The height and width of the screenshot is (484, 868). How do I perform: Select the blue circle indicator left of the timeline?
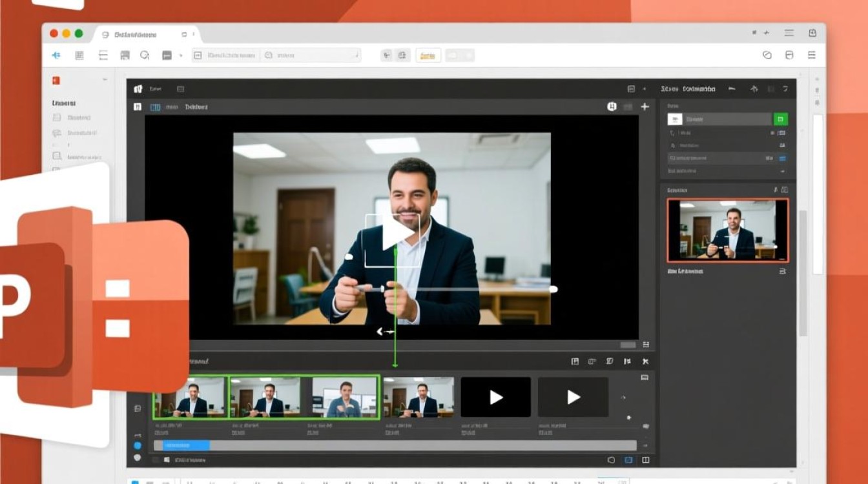click(137, 445)
